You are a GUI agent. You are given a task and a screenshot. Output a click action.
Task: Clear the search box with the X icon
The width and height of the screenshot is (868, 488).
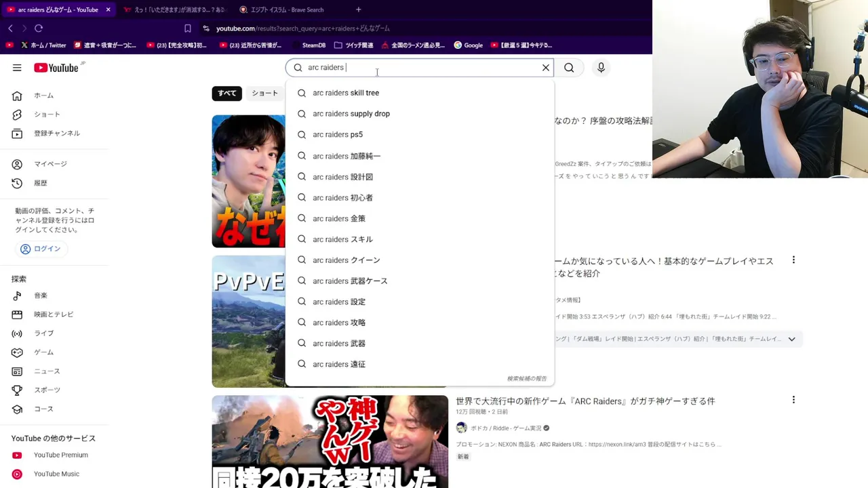click(546, 68)
